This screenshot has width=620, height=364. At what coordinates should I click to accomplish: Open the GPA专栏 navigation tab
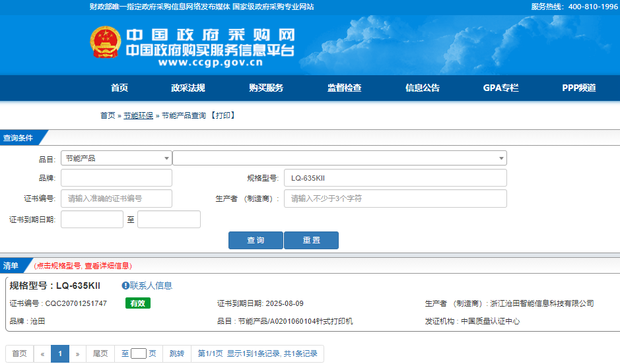pos(500,88)
